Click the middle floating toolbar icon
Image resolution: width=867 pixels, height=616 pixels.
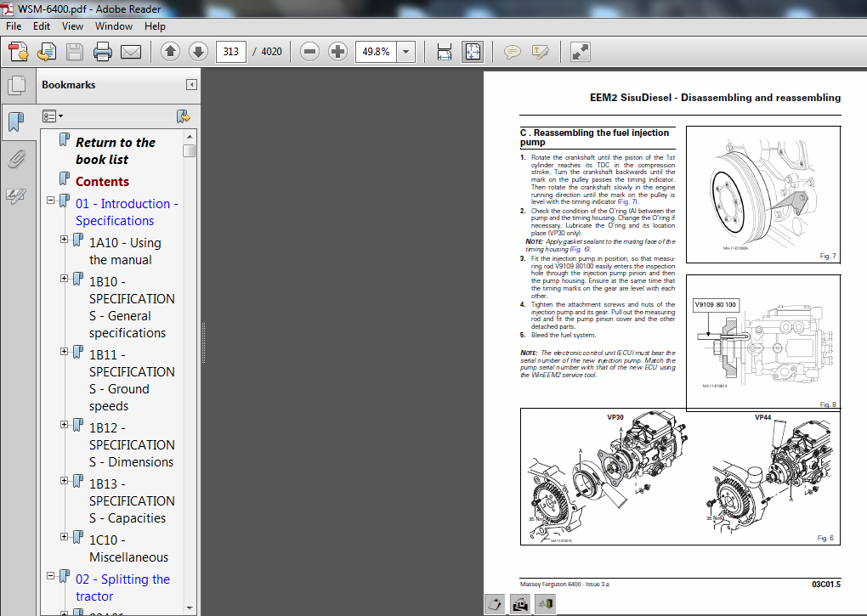519,604
